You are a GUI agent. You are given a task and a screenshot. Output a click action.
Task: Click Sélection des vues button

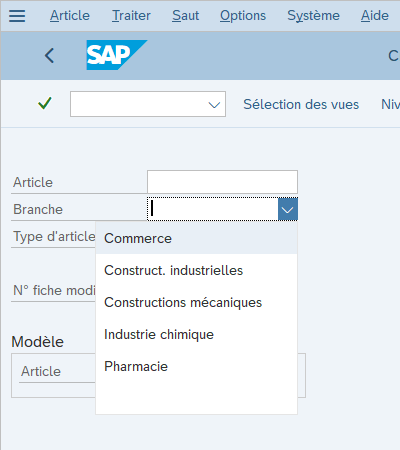tap(301, 104)
